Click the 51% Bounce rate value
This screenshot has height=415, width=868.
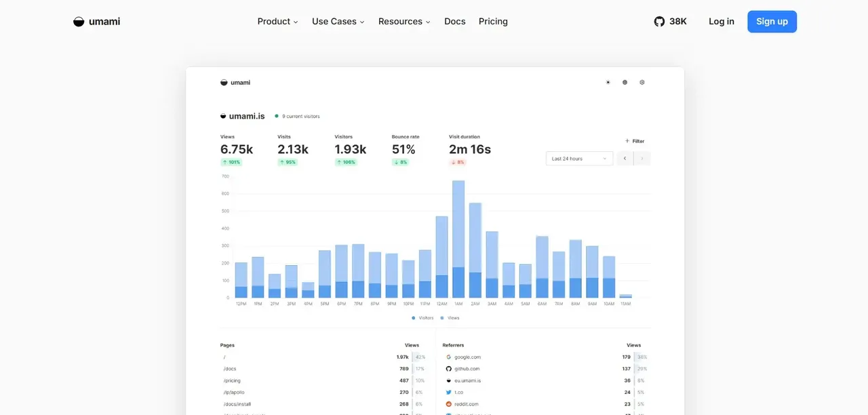tap(403, 149)
